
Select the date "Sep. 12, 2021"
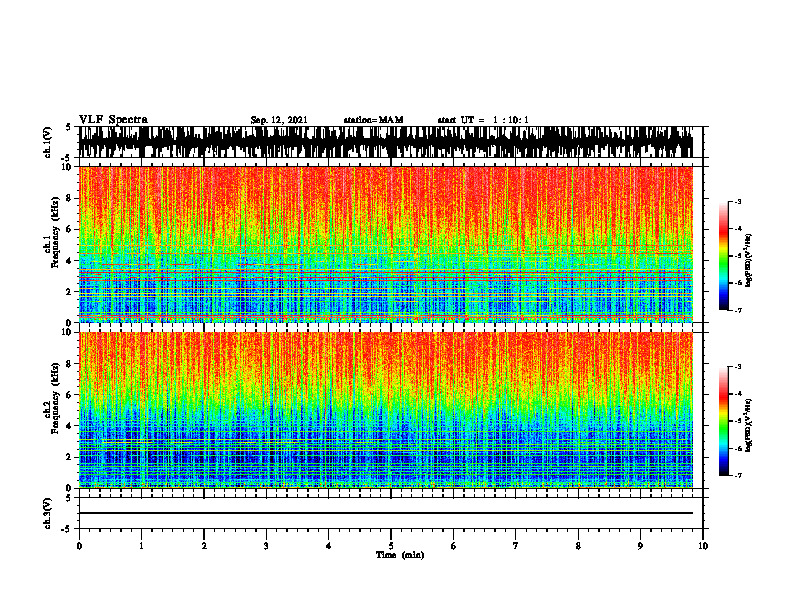[279, 120]
